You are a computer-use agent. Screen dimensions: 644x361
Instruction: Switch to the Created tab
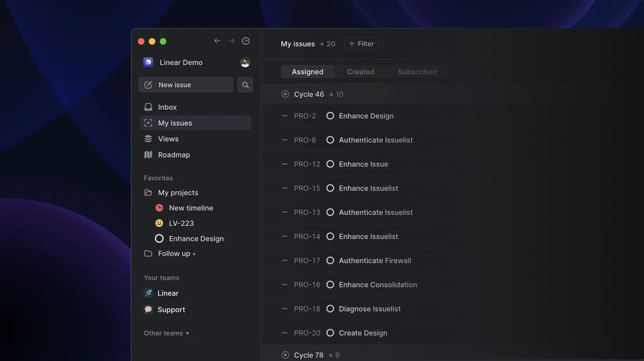[361, 72]
